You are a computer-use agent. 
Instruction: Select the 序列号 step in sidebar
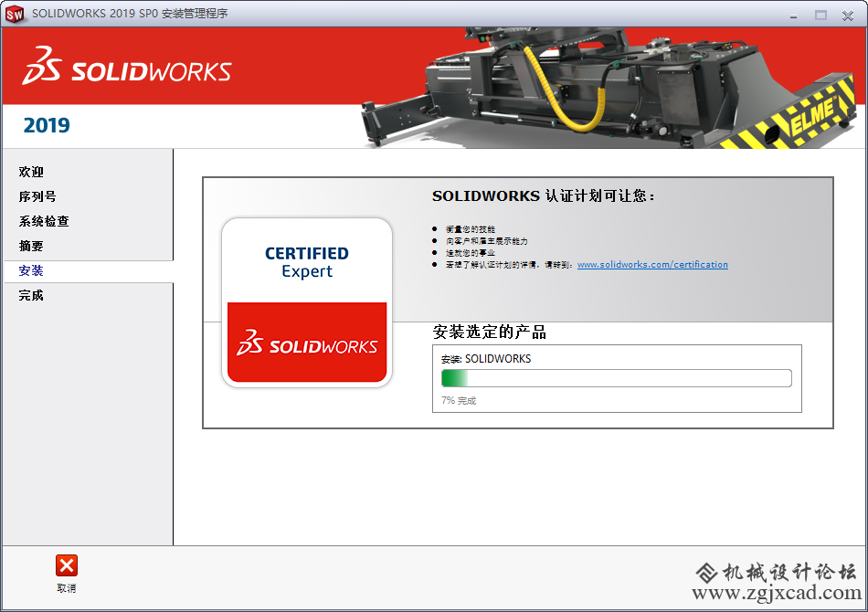tap(37, 196)
